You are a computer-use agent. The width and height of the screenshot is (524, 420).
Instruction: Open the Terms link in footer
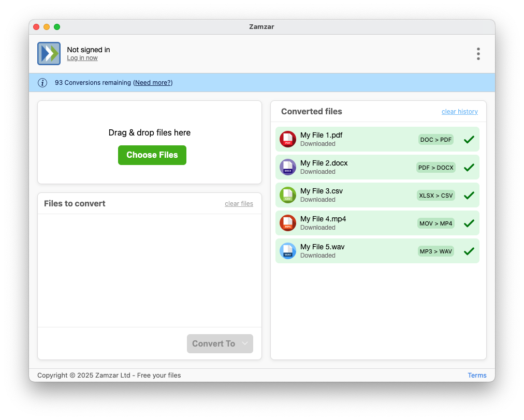[477, 376]
